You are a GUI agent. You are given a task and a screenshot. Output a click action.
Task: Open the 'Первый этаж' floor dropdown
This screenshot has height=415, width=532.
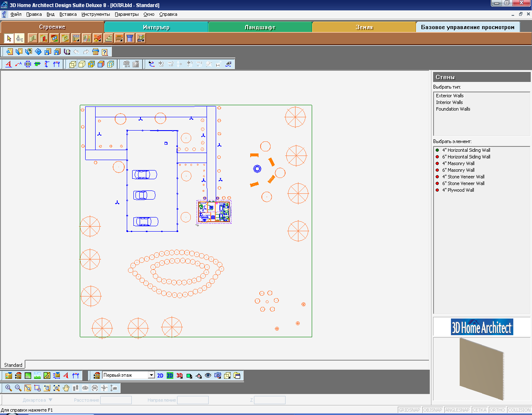coord(151,375)
